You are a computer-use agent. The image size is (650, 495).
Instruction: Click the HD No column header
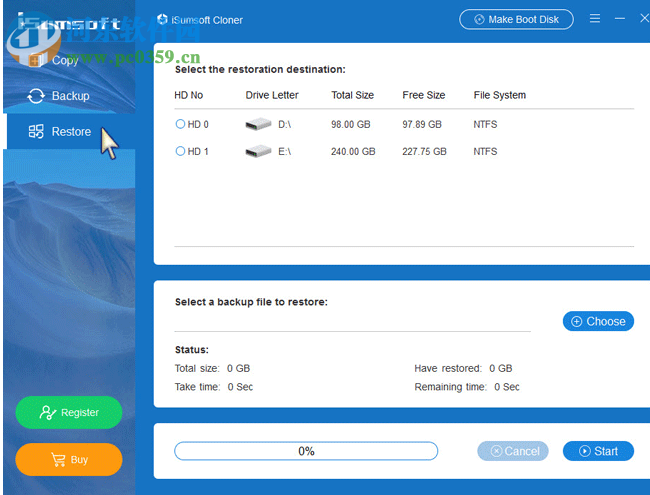(x=188, y=95)
